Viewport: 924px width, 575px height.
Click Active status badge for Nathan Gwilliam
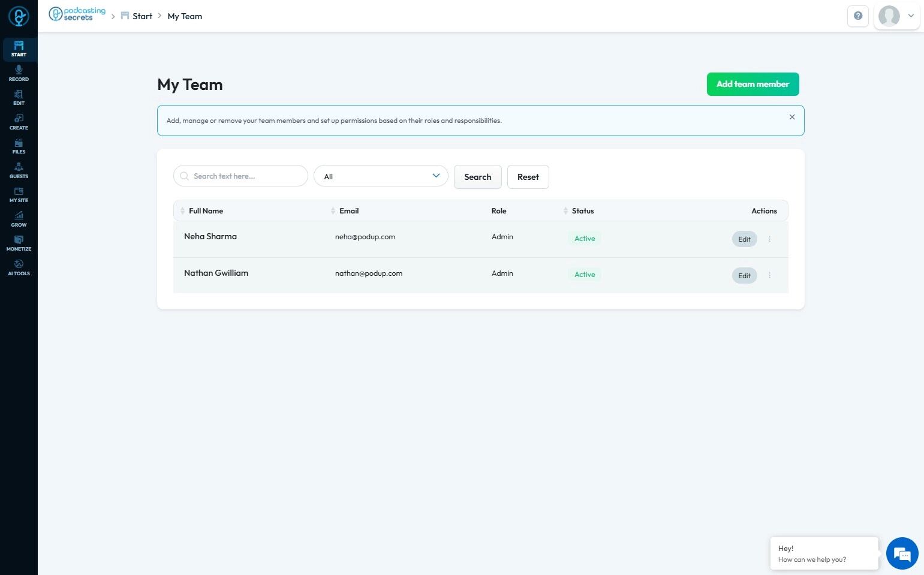585,275
